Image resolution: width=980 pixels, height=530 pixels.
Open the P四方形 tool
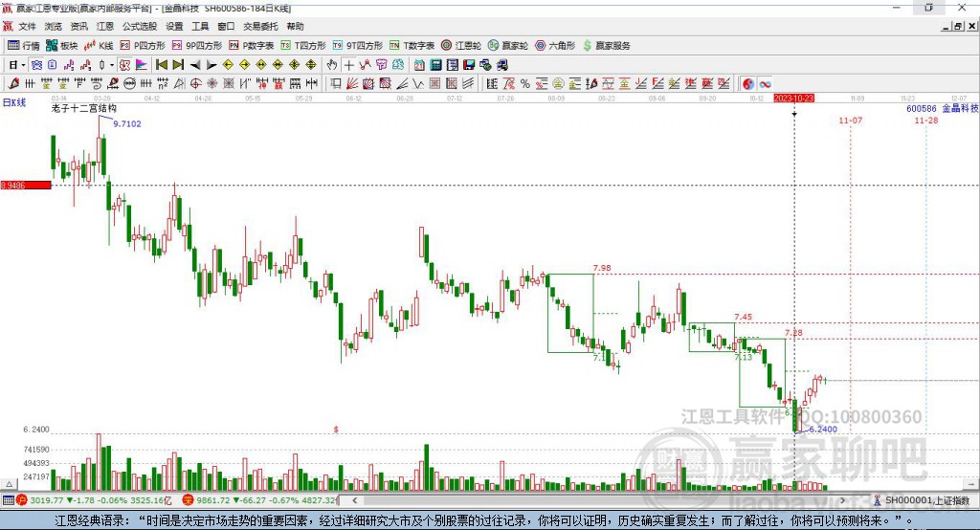[x=143, y=46]
